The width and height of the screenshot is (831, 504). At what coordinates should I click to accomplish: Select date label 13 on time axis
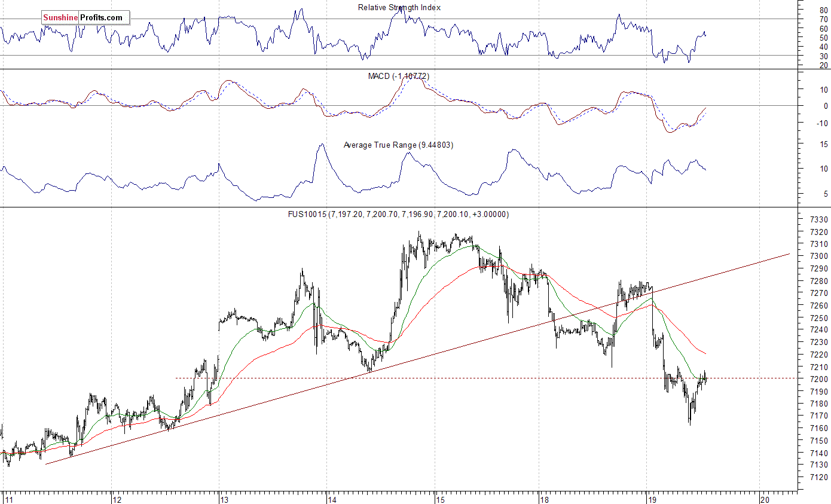(224, 499)
